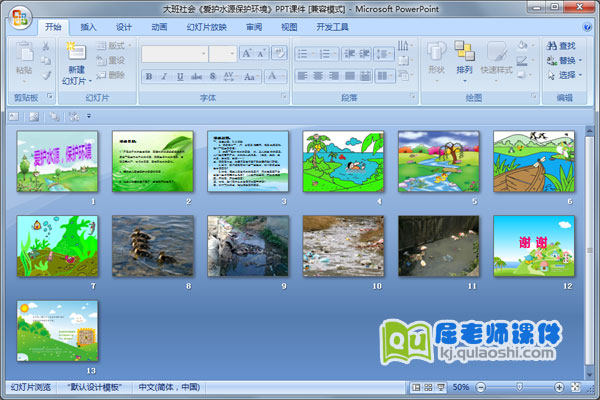Open the Layout (版式) dropdown
This screenshot has height=400, width=600.
coord(114,46)
